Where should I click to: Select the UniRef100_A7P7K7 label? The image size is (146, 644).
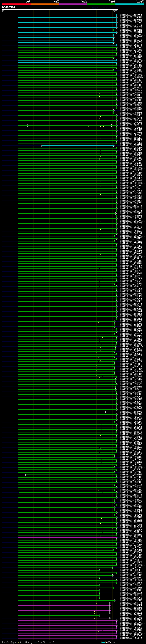click(131, 213)
